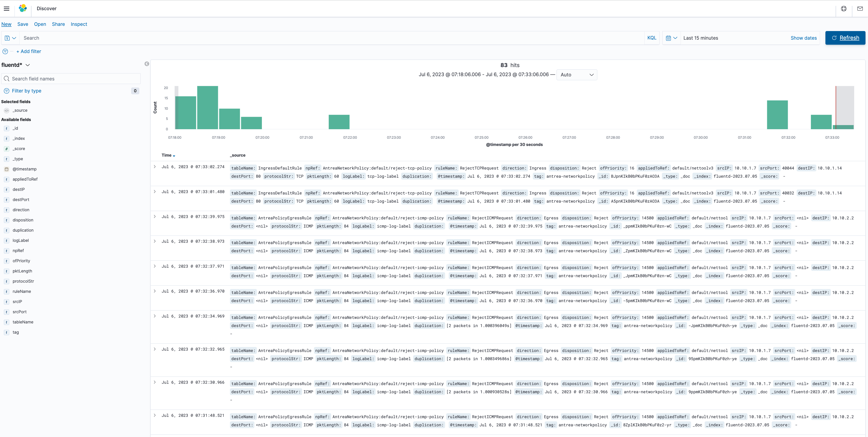Image resolution: width=868 pixels, height=437 pixels.
Task: Click the Discover breadcrumb title
Action: (x=46, y=9)
